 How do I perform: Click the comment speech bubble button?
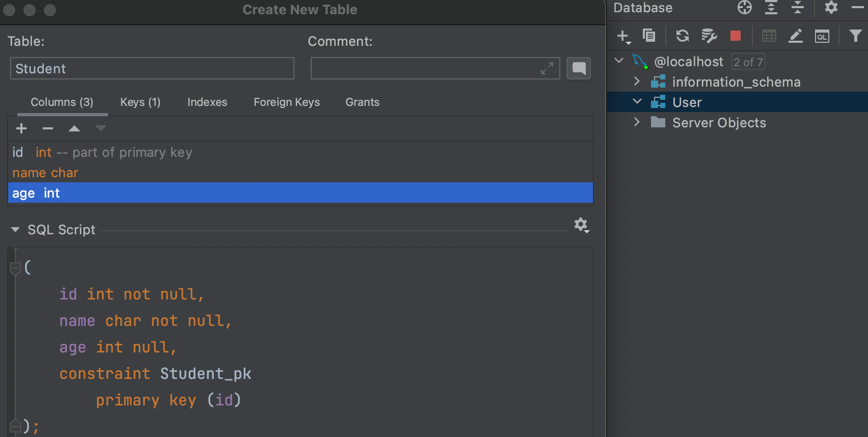click(x=579, y=68)
